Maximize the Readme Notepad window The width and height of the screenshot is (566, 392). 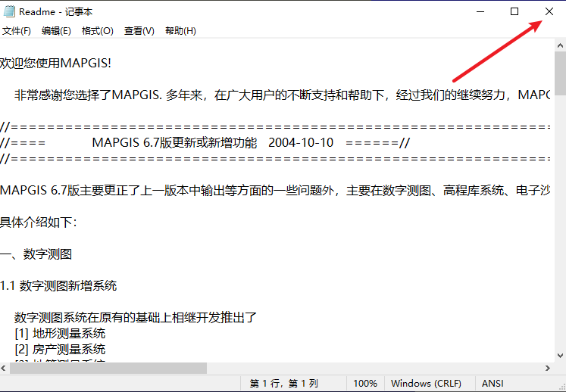pyautogui.click(x=514, y=11)
